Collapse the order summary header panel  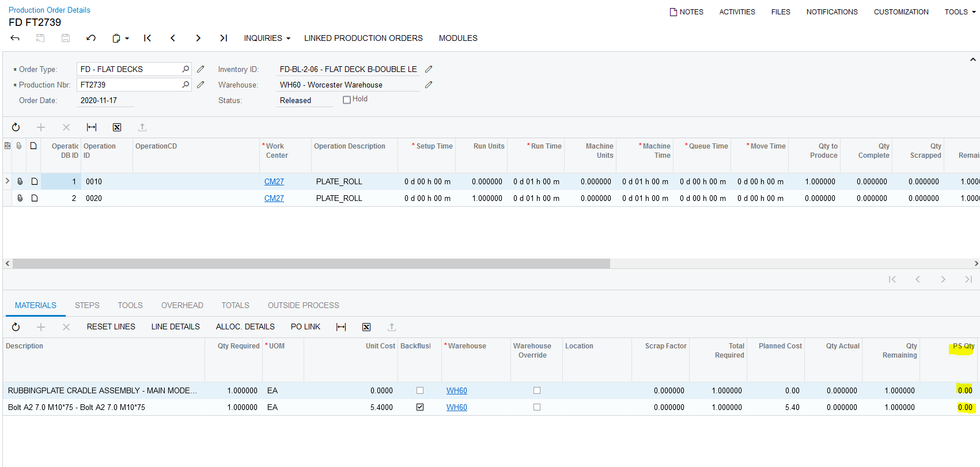pos(973,59)
